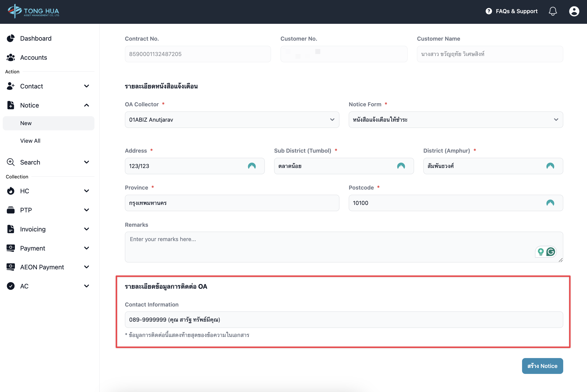Expand the AEON Payment menu
This screenshot has width=587, height=392.
pos(48,267)
